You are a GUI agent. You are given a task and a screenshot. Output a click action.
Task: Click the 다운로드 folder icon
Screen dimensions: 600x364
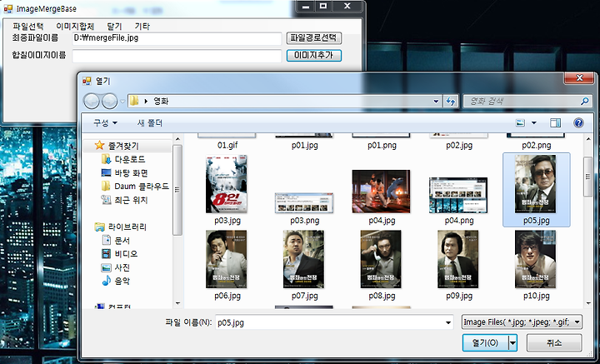106,159
